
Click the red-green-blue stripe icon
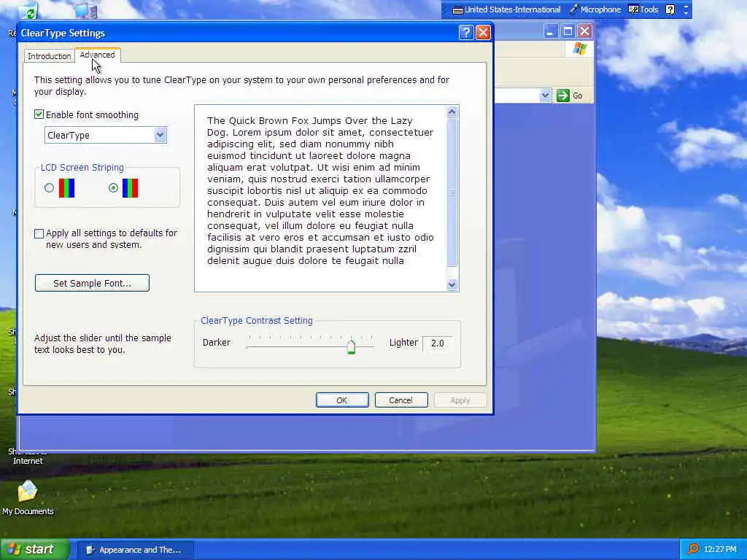tap(66, 188)
